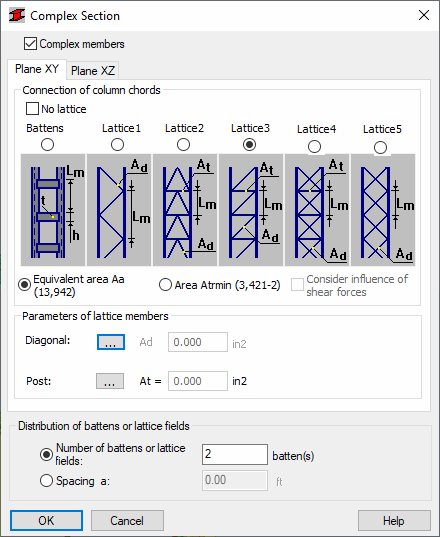Click the Lattice5 diagram thumbnail

click(383, 210)
